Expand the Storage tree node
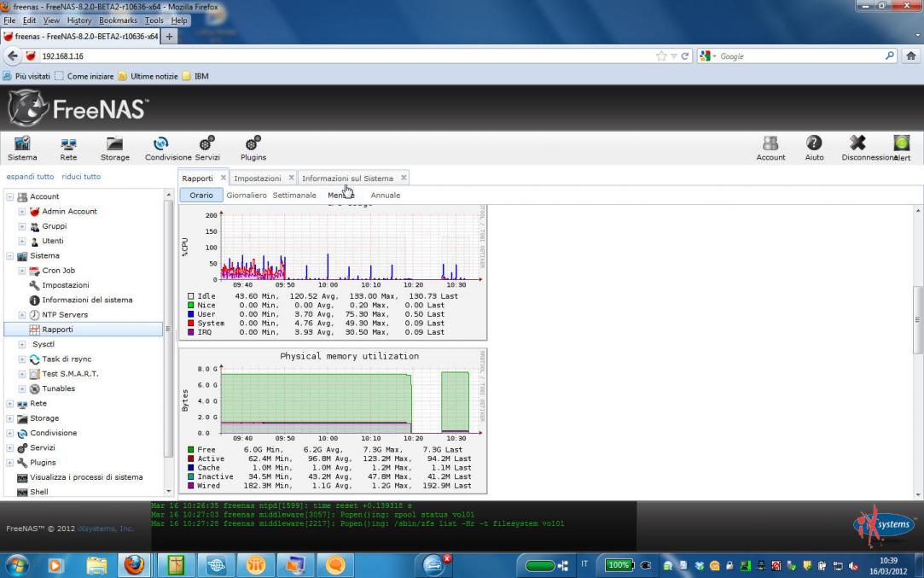Image resolution: width=924 pixels, height=578 pixels. 10,418
